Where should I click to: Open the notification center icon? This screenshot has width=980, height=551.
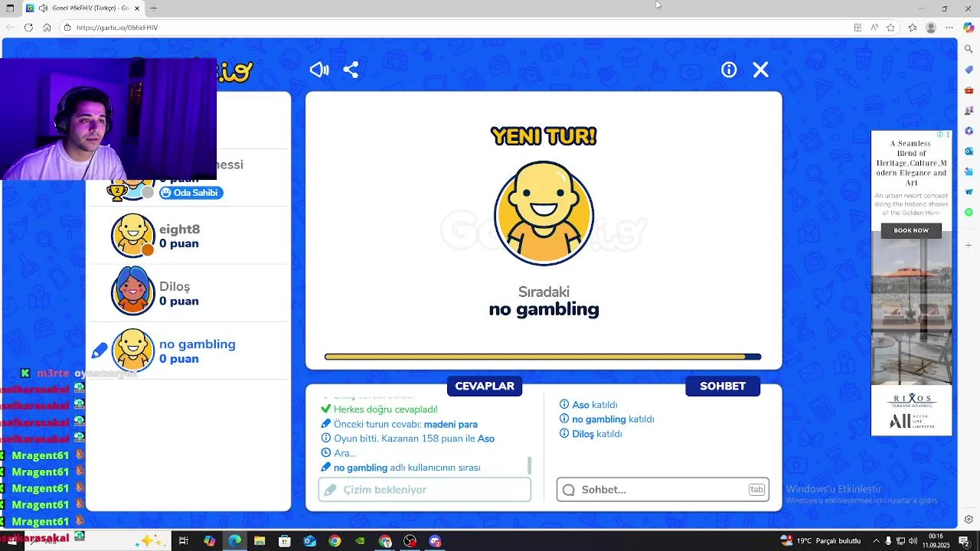tap(965, 541)
